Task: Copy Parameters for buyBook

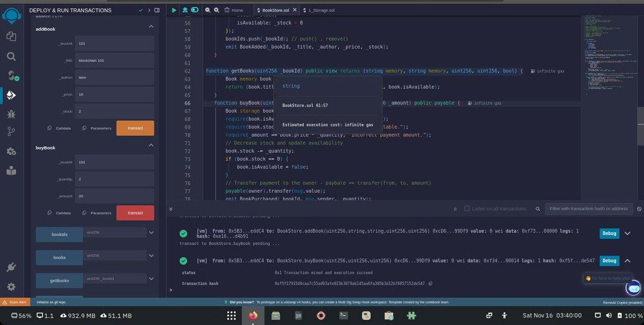Action: (97, 213)
